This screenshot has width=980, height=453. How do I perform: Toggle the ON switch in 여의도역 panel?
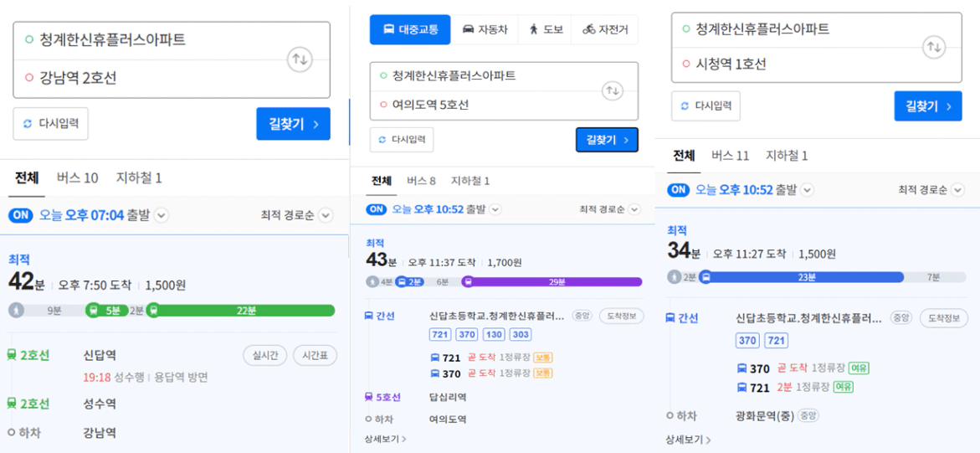click(x=377, y=209)
